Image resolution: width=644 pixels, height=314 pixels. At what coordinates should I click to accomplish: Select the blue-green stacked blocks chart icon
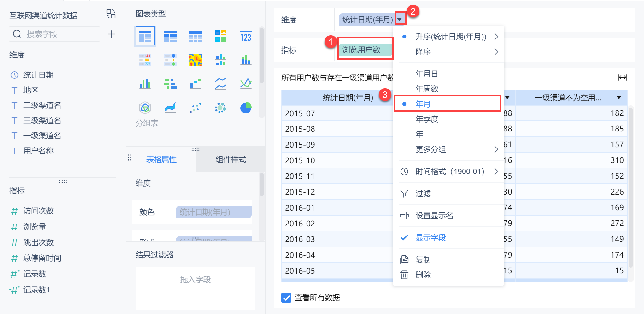point(221,60)
